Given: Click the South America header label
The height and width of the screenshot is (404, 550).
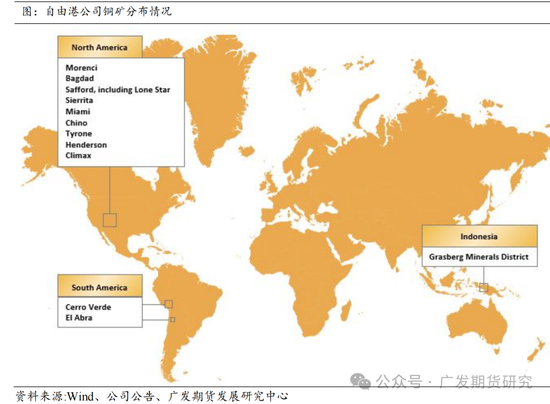Looking at the screenshot, I should point(100,288).
